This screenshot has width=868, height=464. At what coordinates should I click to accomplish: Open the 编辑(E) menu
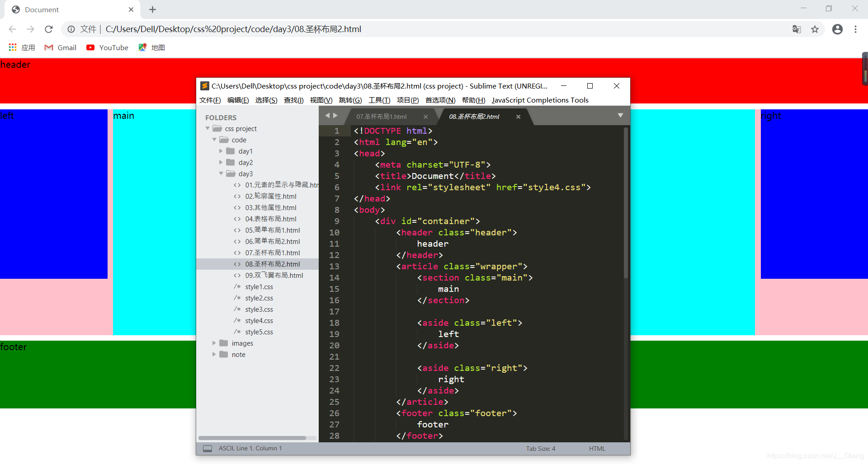tap(238, 100)
